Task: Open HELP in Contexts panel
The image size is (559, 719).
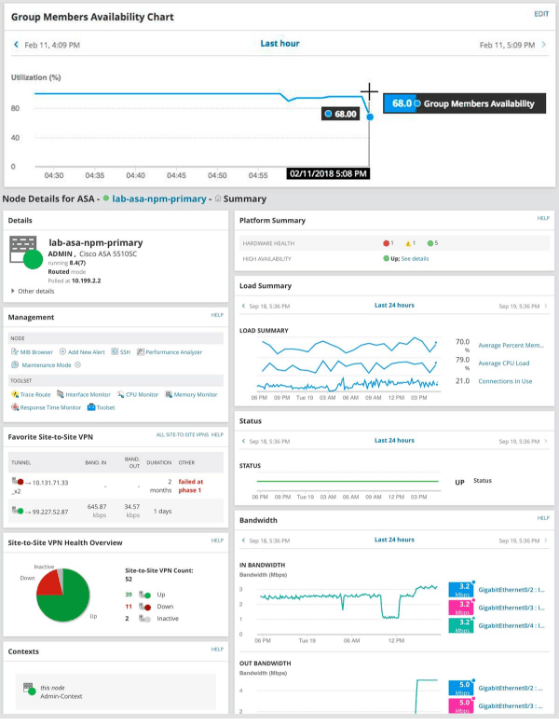Action: click(x=217, y=649)
